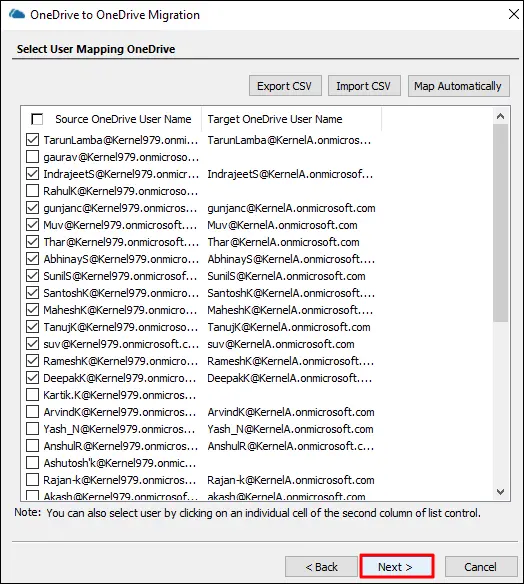Uncheck the DeepakK@Kernel979 user
Screen dimensions: 524x584
point(32,378)
